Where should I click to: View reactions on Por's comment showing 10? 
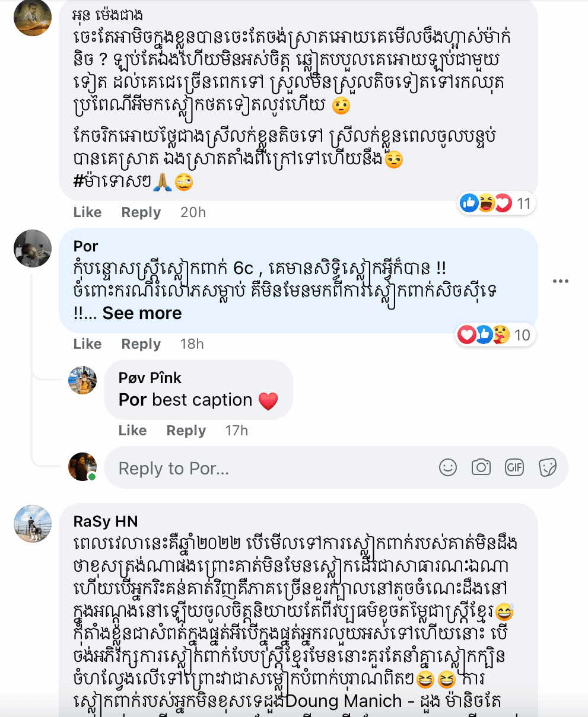tap(494, 335)
